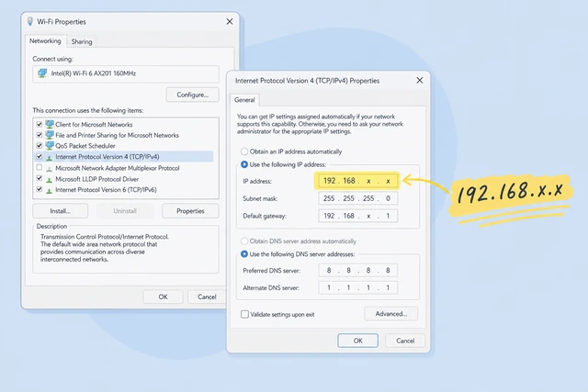Click the Alternate DNS server field
The height and width of the screenshot is (392, 588).
(x=357, y=288)
